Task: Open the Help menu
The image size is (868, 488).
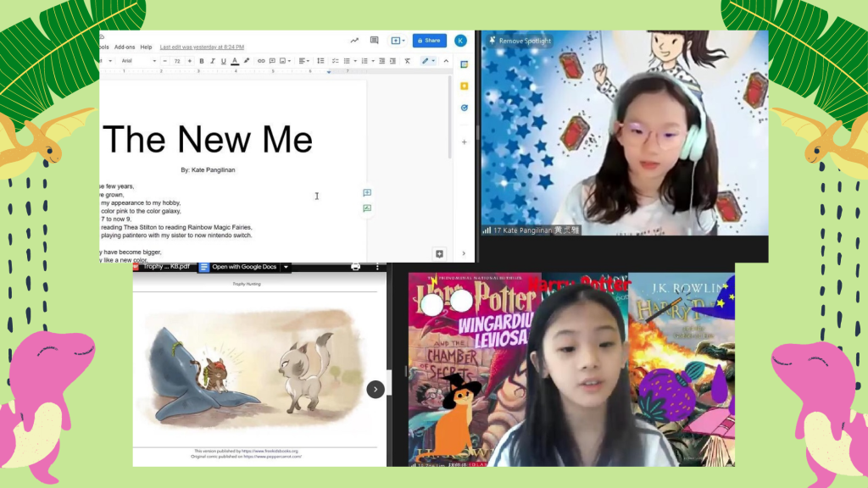Action: [146, 47]
